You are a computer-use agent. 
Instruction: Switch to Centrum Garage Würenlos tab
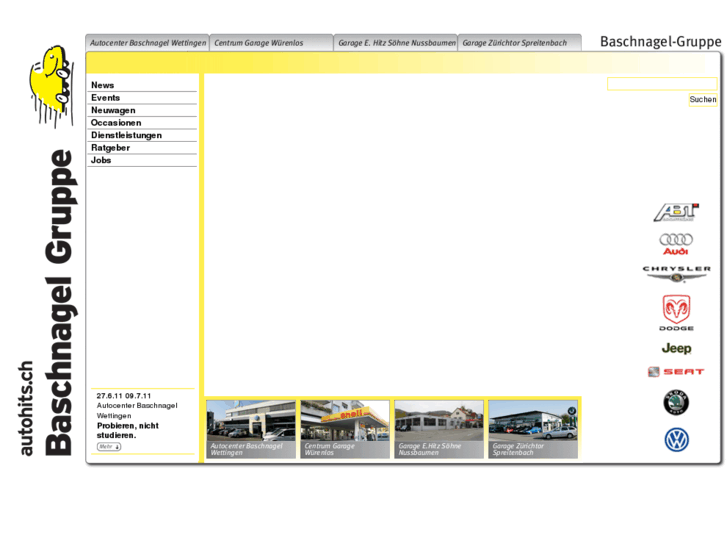coord(271,43)
